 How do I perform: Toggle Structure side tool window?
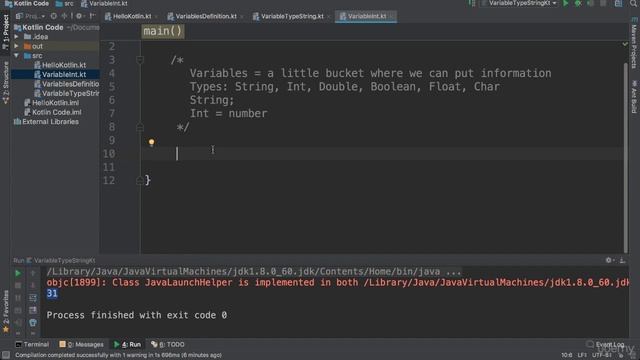[x=5, y=83]
